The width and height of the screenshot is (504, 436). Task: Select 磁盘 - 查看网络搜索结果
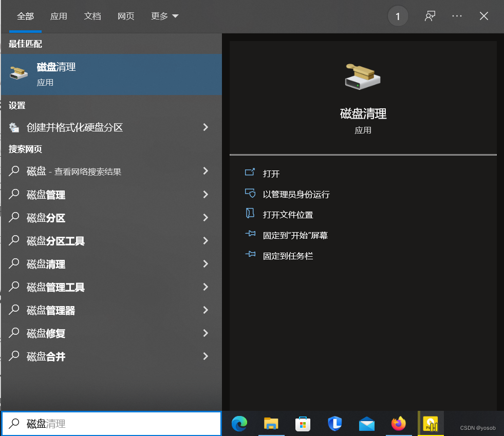[111, 171]
